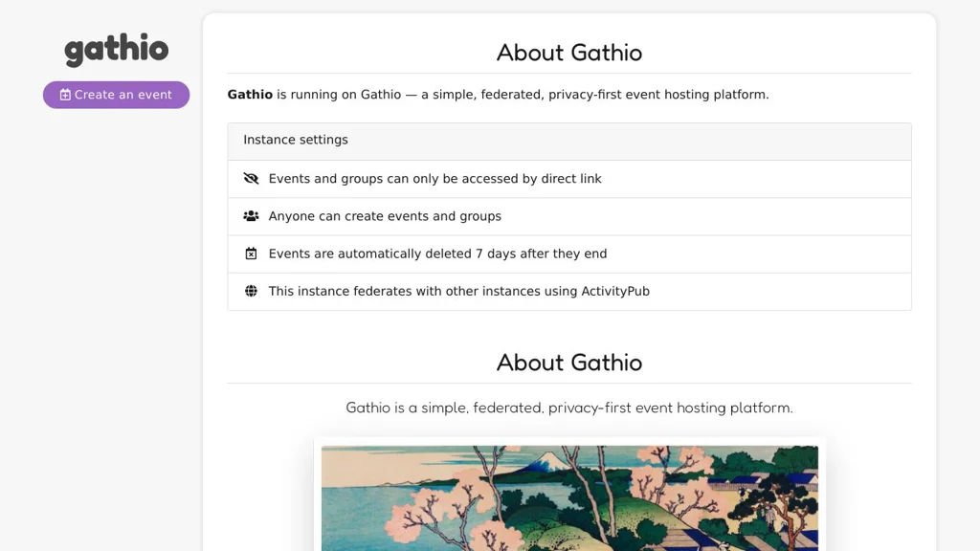Image resolution: width=980 pixels, height=551 pixels.
Task: Click the "Events are automatically deleted" text
Action: 437,253
